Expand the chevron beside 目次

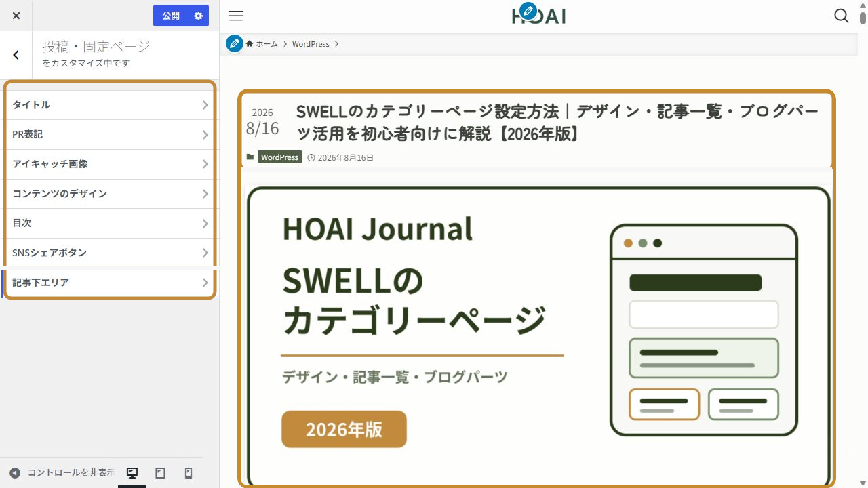[205, 223]
